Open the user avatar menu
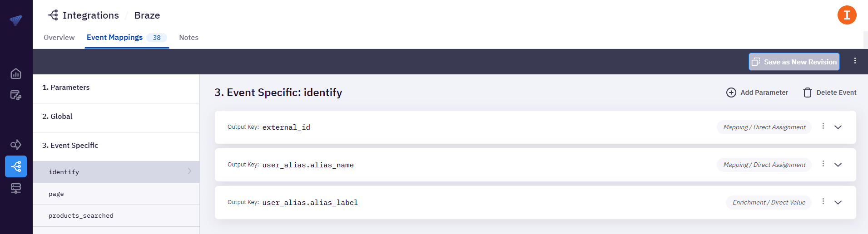Image resolution: width=868 pixels, height=234 pixels. tap(847, 15)
